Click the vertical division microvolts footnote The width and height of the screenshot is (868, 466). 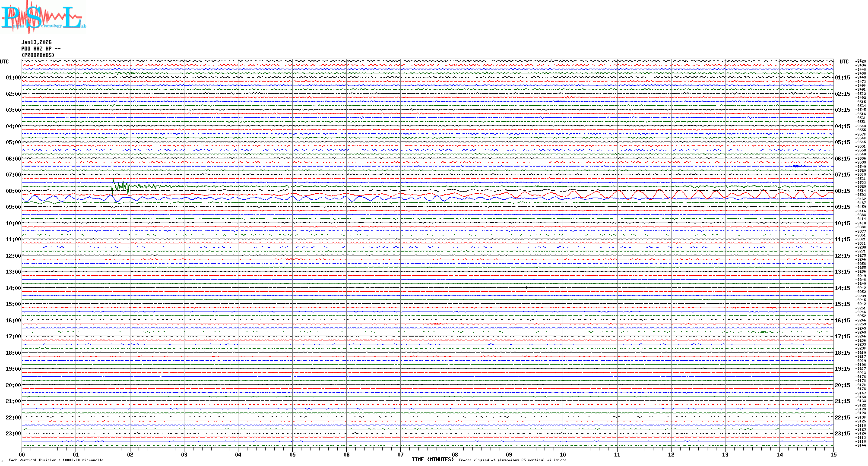pyautogui.click(x=56, y=460)
